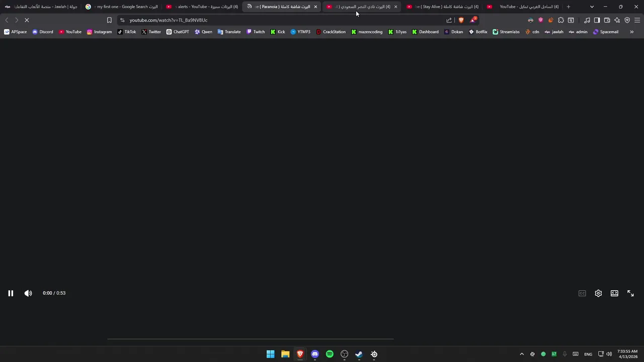Open the purple U extension icon

coord(541,20)
